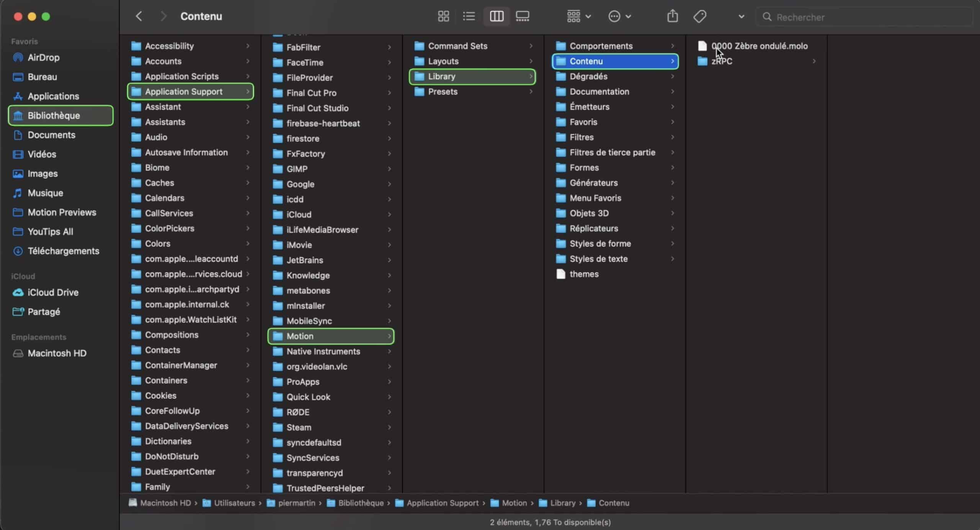
Task: Open iCloud Drive in the sidebar
Action: click(x=60, y=292)
